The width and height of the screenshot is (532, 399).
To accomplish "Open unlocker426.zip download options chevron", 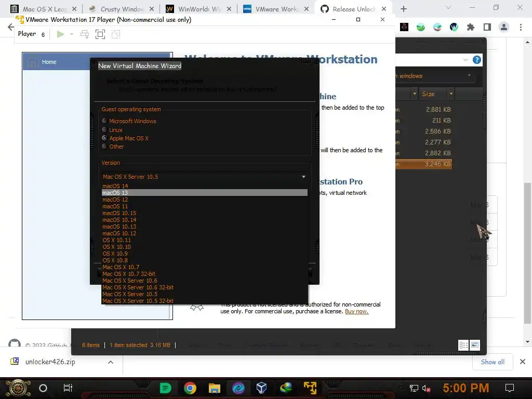I will point(111,362).
